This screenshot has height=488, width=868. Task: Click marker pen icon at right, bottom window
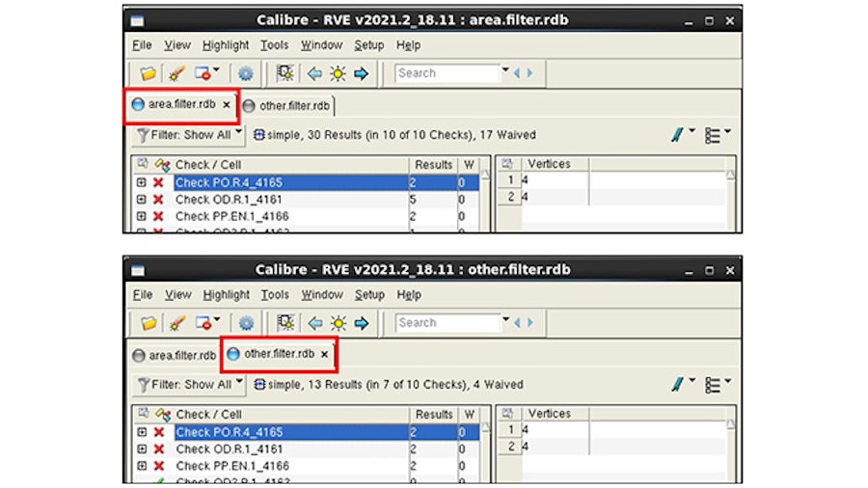678,384
